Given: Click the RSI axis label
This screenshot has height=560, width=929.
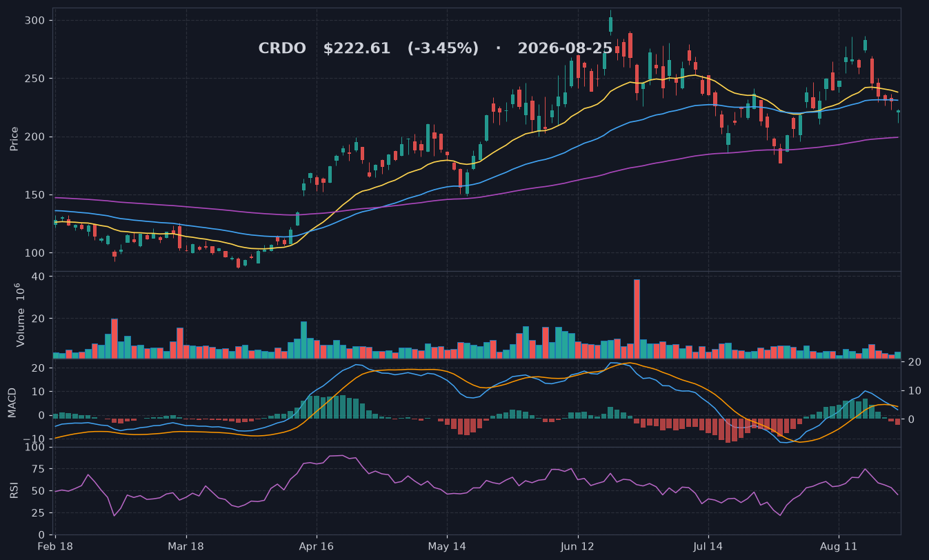Looking at the screenshot, I should [x=14, y=490].
